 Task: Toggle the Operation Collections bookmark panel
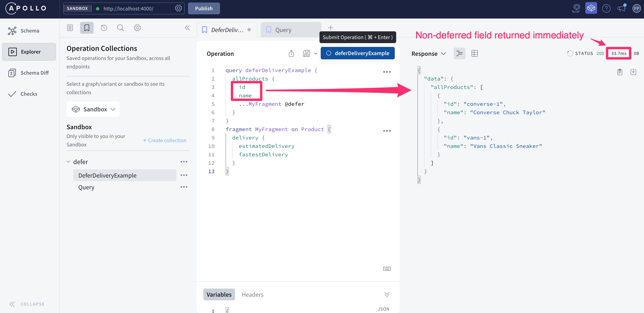coord(87,28)
